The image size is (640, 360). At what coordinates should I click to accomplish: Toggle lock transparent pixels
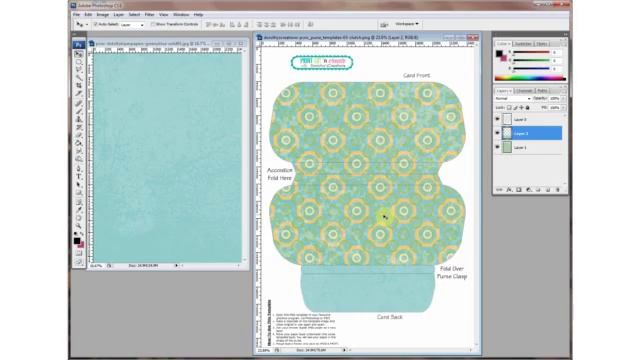coord(509,107)
